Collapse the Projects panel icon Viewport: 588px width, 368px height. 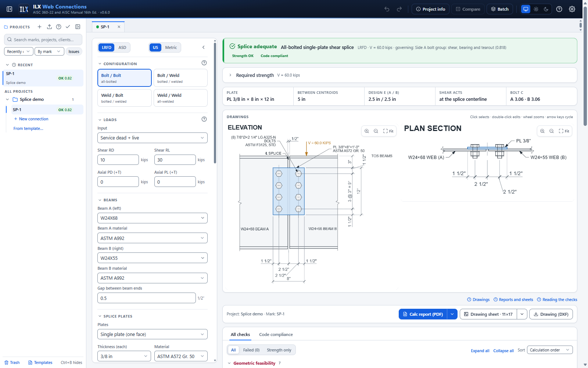[x=78, y=27]
